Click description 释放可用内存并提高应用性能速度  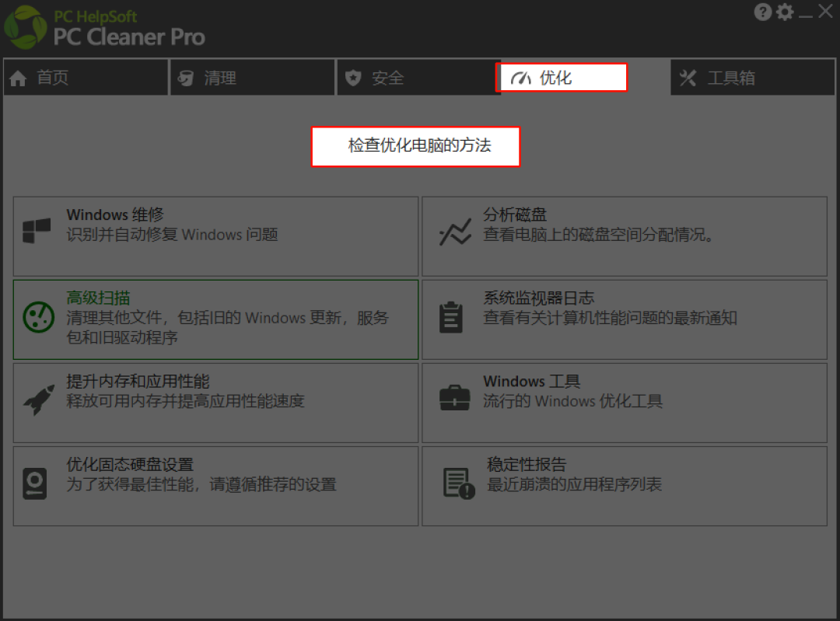coord(185,401)
